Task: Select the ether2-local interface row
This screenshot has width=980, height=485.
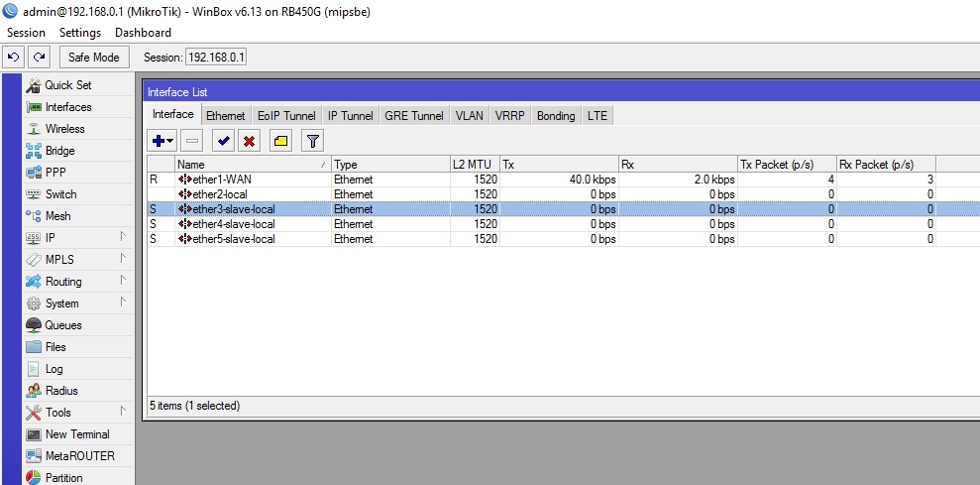Action: tap(563, 194)
